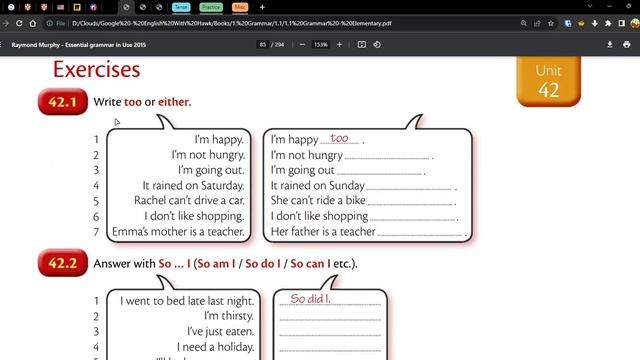640x360 pixels.
Task: Open the PDF sidebar menu icon
Action: coord(1,44)
